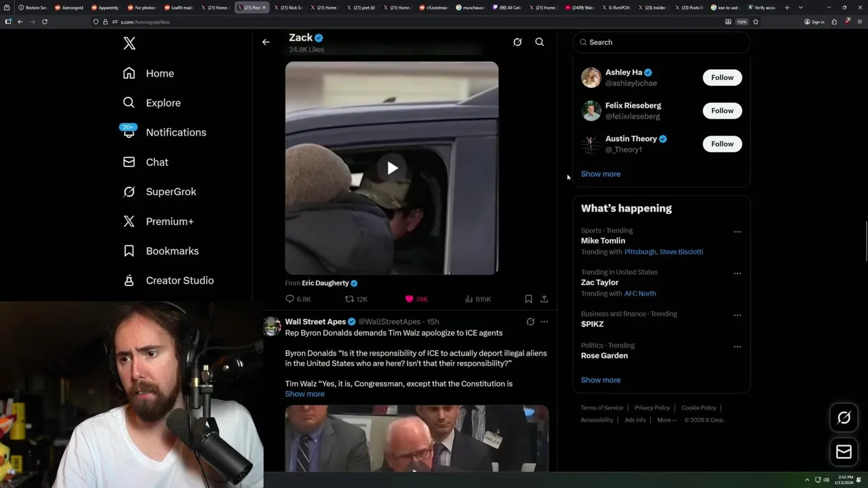Open Creator Studio in the sidebar
Viewport: 868px width, 488px height.
[x=168, y=281]
